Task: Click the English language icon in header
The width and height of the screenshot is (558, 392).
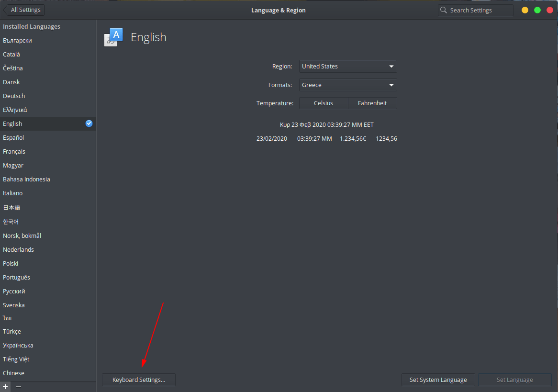Action: point(114,37)
